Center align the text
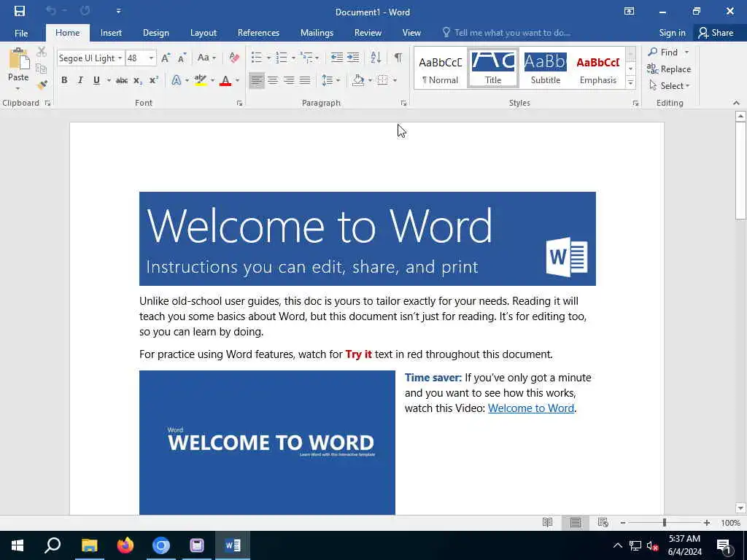The image size is (747, 560). pos(273,80)
